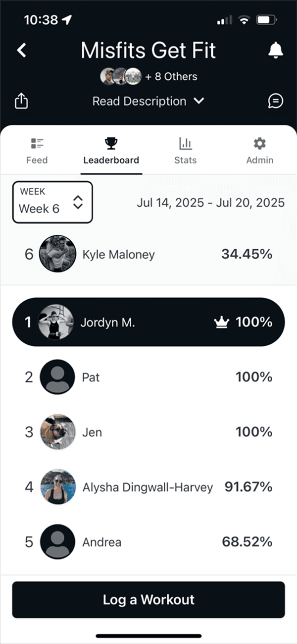Screen dimensions: 297x644
Task: Tap '+ 8 Others' to view members
Action: (x=171, y=76)
